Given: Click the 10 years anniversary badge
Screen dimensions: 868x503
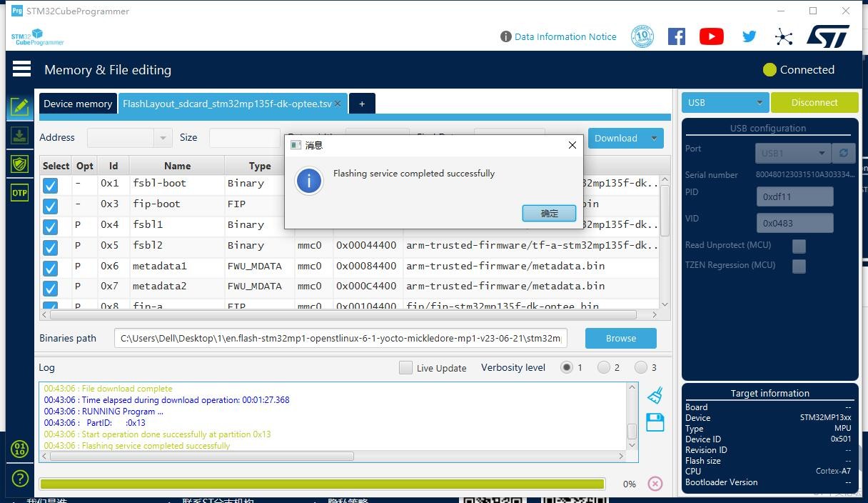Looking at the screenshot, I should 642,36.
